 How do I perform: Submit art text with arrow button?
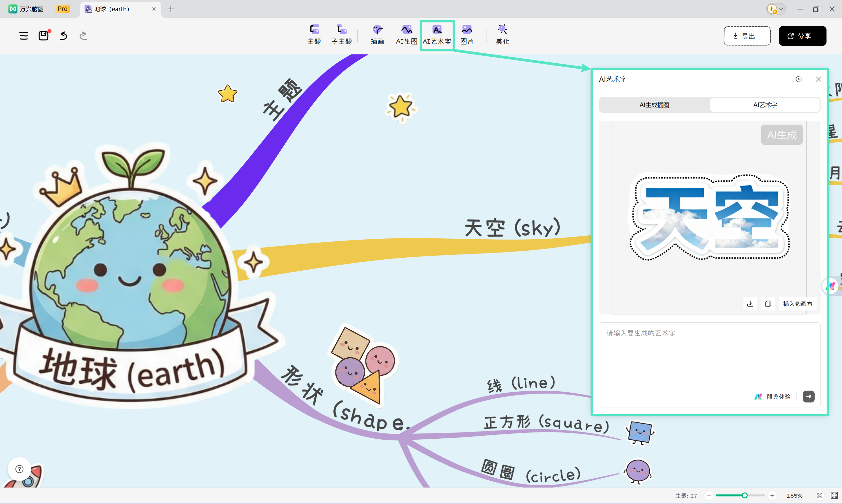click(808, 396)
